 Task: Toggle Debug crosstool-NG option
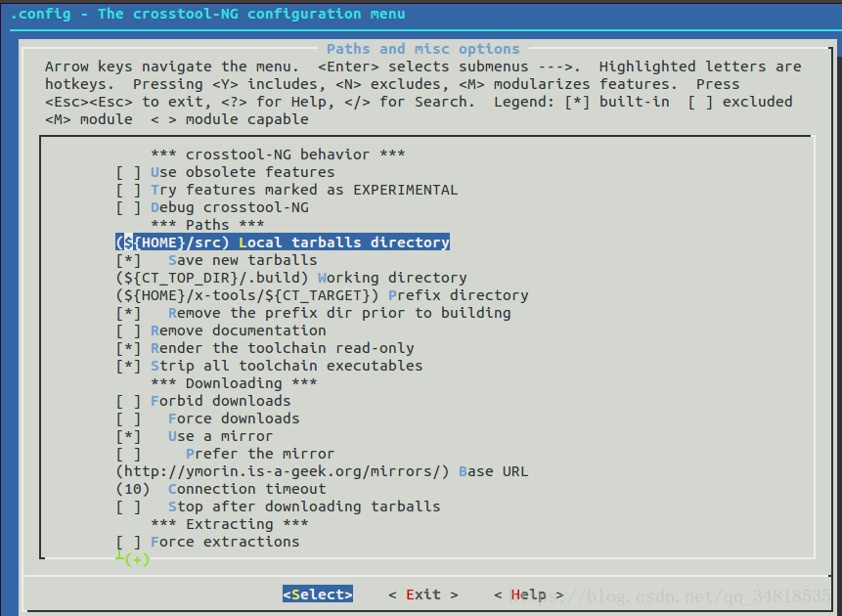point(212,208)
